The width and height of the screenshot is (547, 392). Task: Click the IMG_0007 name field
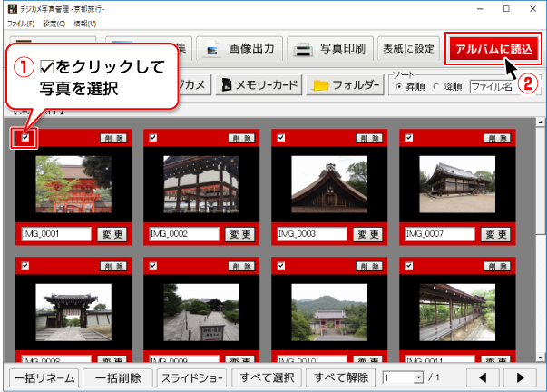[440, 234]
